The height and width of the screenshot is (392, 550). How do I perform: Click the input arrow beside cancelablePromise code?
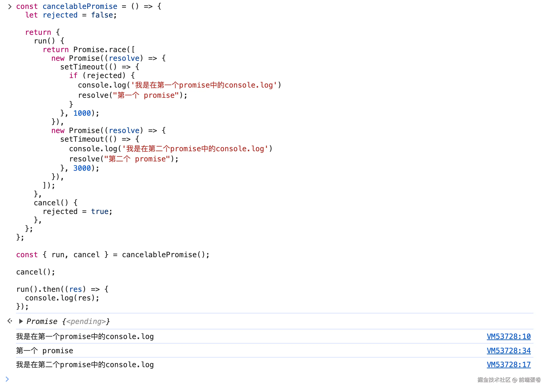[10, 6]
